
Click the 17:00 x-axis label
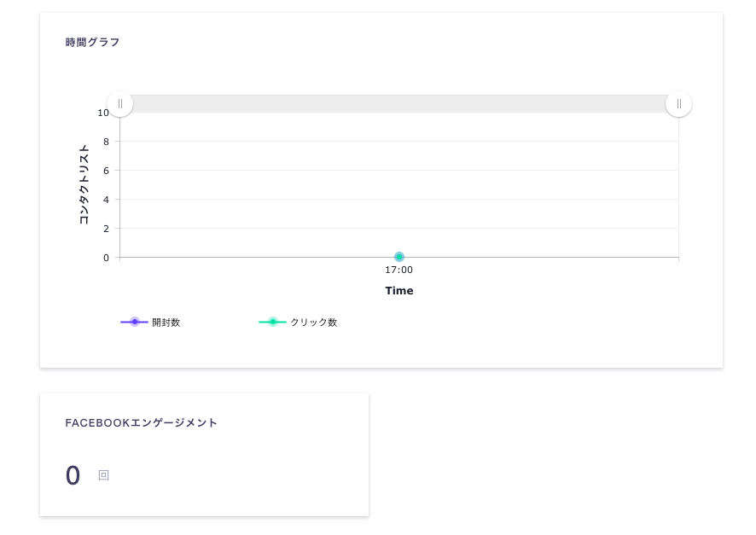[398, 270]
